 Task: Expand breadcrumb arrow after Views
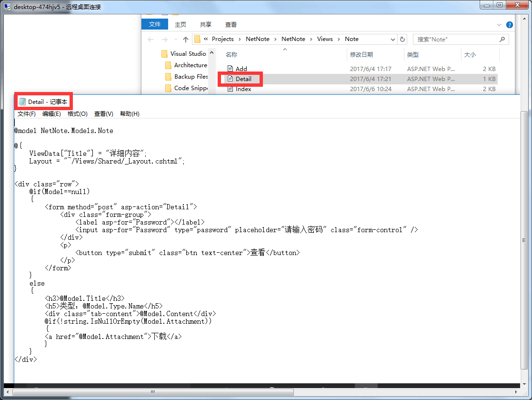[x=339, y=39]
